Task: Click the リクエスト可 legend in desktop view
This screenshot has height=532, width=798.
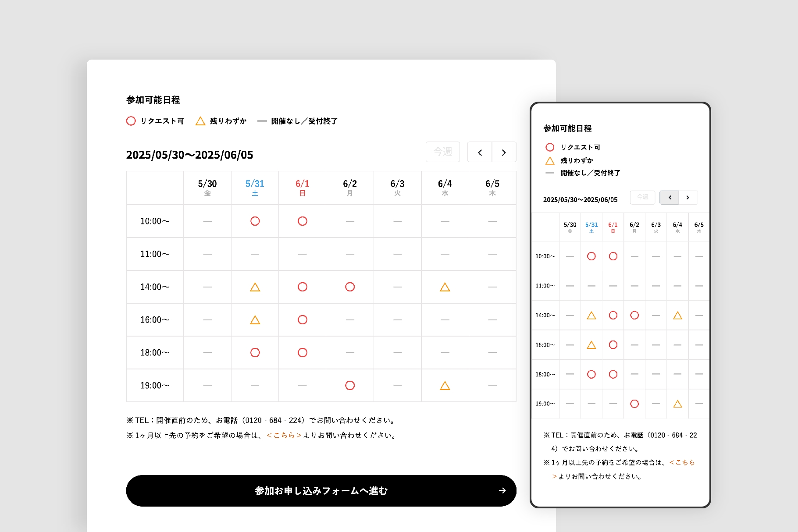Action: [155, 121]
